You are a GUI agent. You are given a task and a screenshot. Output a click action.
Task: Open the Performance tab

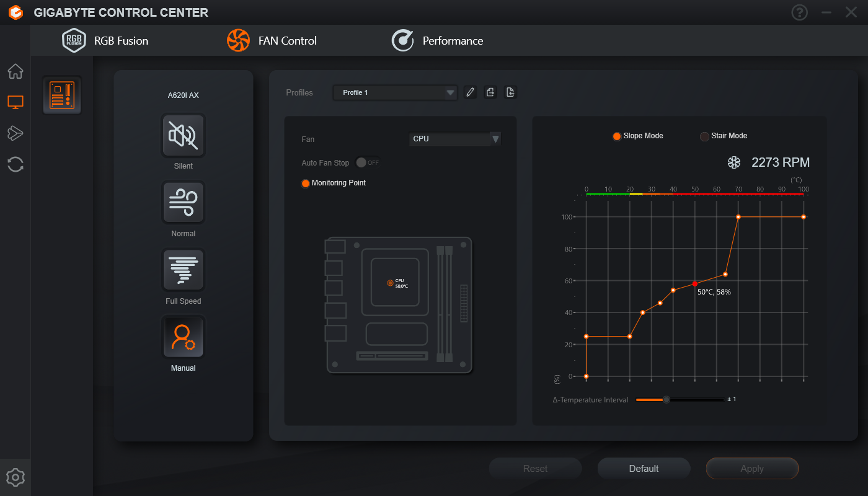tap(437, 41)
